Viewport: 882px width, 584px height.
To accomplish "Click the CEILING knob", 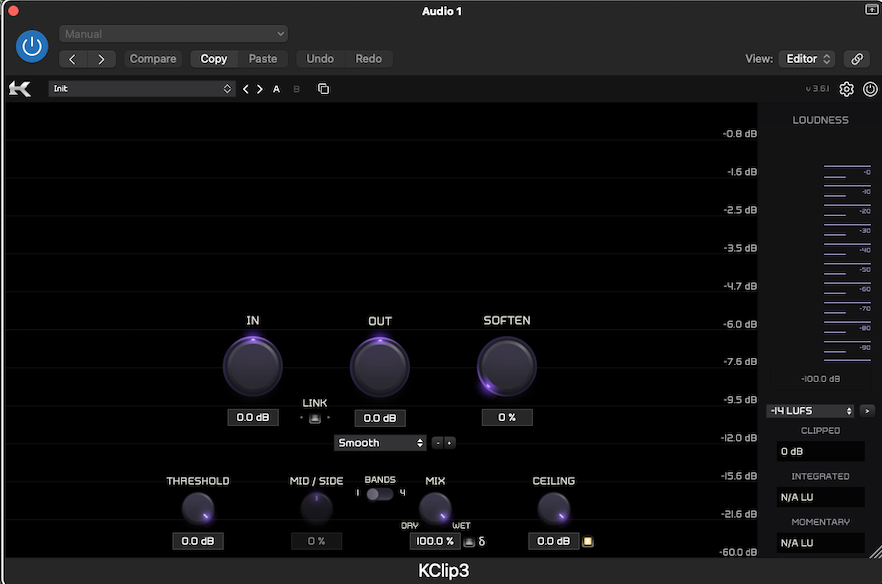I will click(554, 508).
